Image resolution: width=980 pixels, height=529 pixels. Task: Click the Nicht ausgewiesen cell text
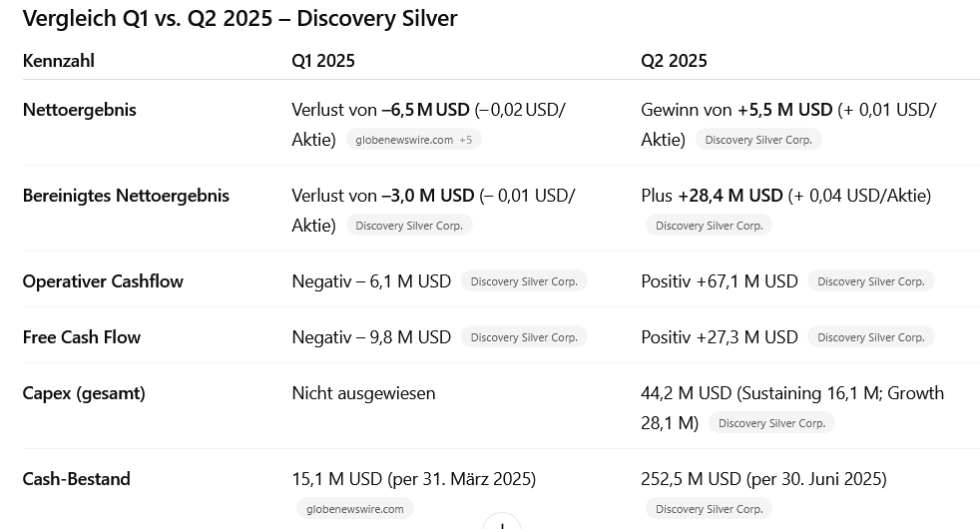[363, 393]
